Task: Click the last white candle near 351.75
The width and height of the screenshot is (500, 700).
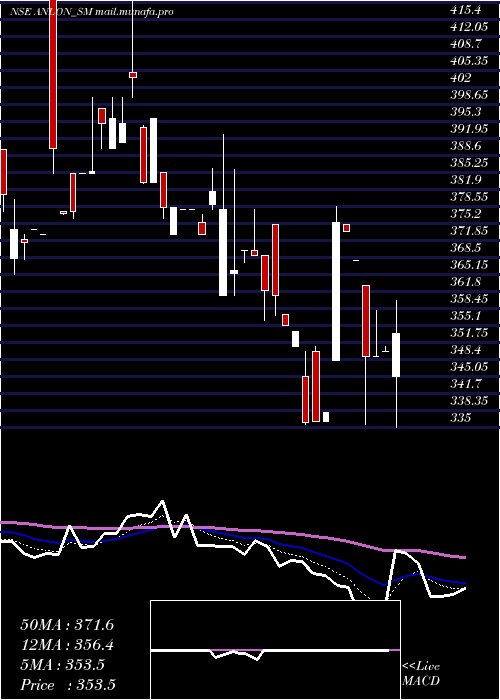Action: coord(396,355)
